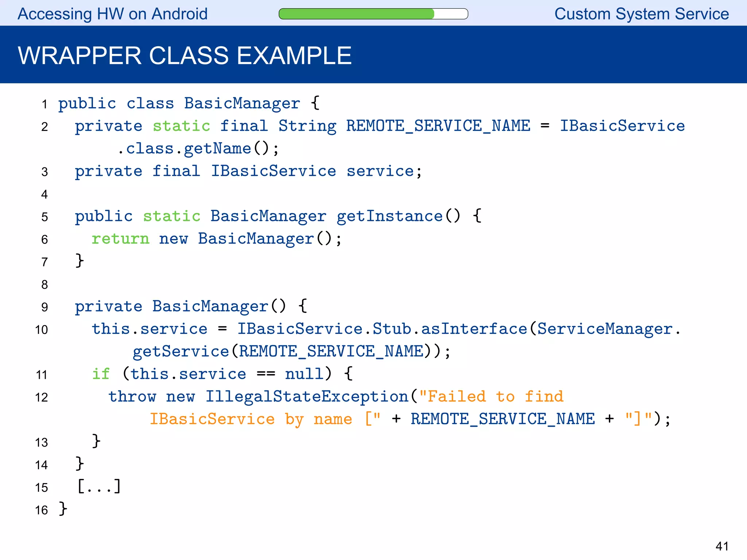The width and height of the screenshot is (747, 560).
Task: Click 'REMOTE_SERVICE_NAME' constant on code line 2
Action: click(x=438, y=126)
